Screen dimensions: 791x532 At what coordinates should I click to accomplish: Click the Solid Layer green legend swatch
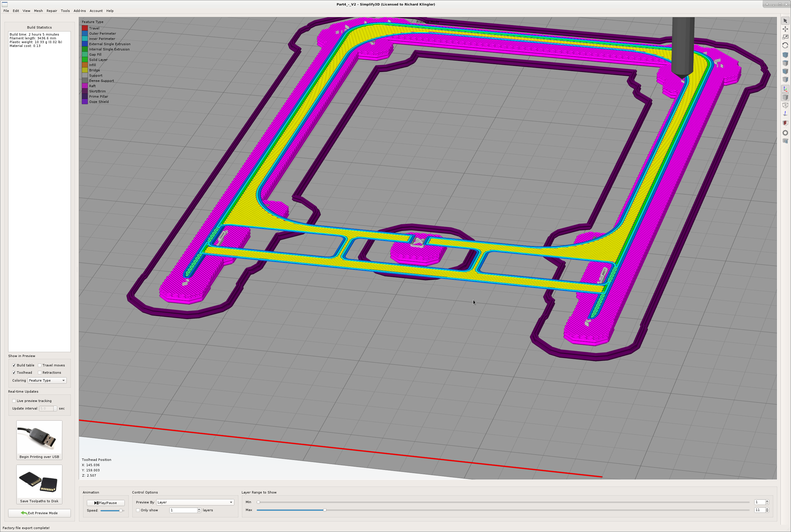coord(85,60)
